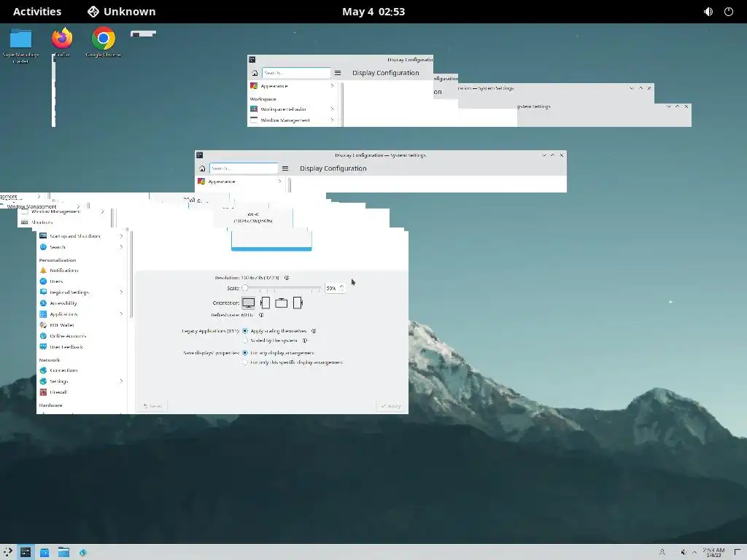Launch Google Chrome from the desktop
This screenshot has width=747, height=560.
(103, 43)
